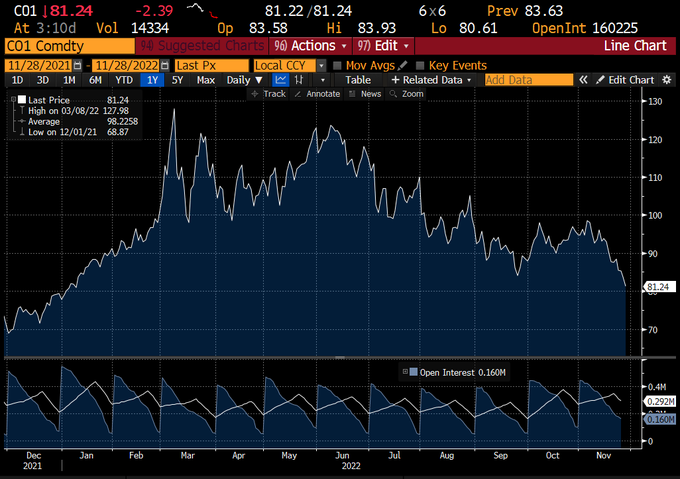Viewport: 680px width, 479px height.
Task: Enable the Key Events checkbox
Action: pos(419,65)
